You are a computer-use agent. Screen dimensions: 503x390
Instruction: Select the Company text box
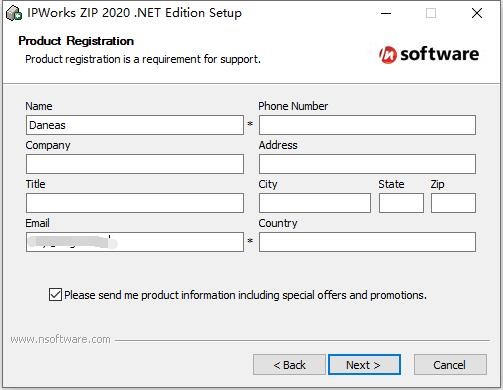[135, 164]
